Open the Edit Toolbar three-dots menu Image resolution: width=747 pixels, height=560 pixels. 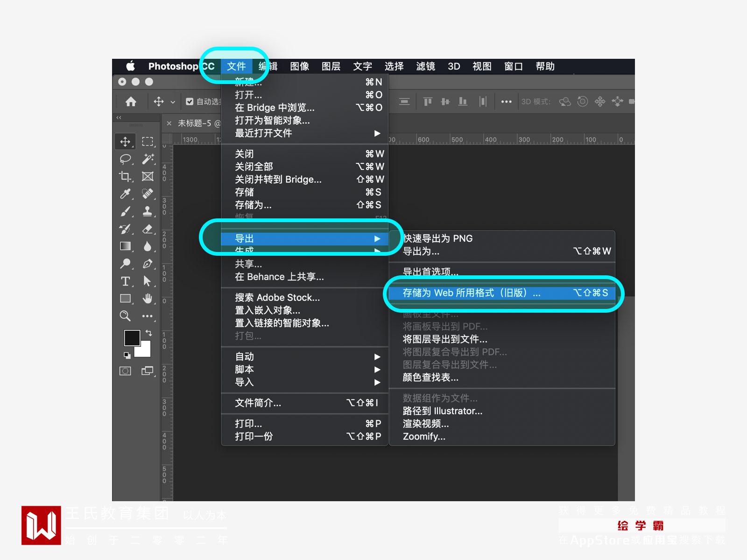coord(148,316)
